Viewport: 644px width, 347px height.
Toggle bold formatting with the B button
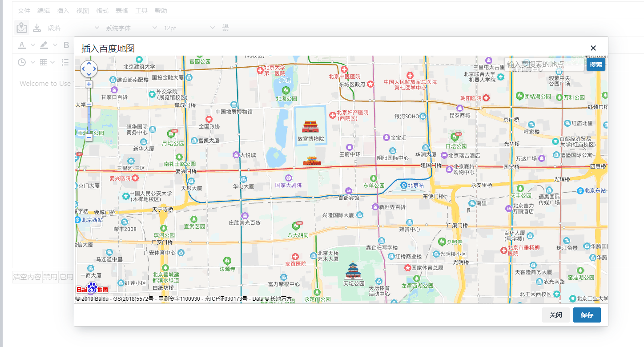[x=66, y=45]
